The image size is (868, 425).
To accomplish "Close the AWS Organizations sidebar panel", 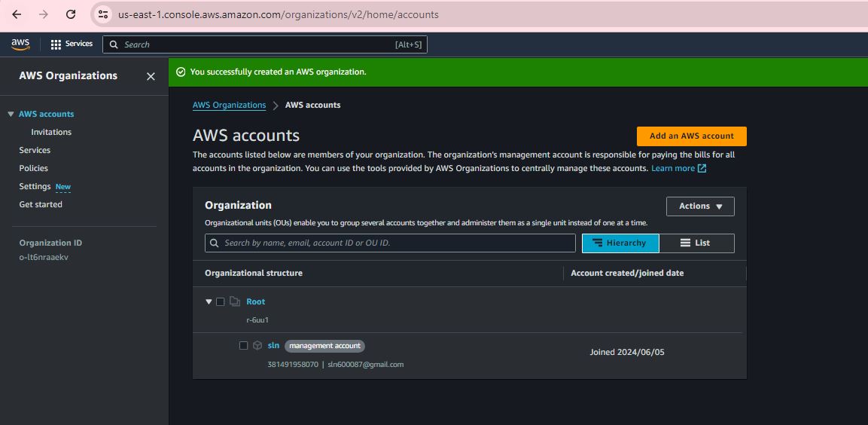I will coord(151,76).
